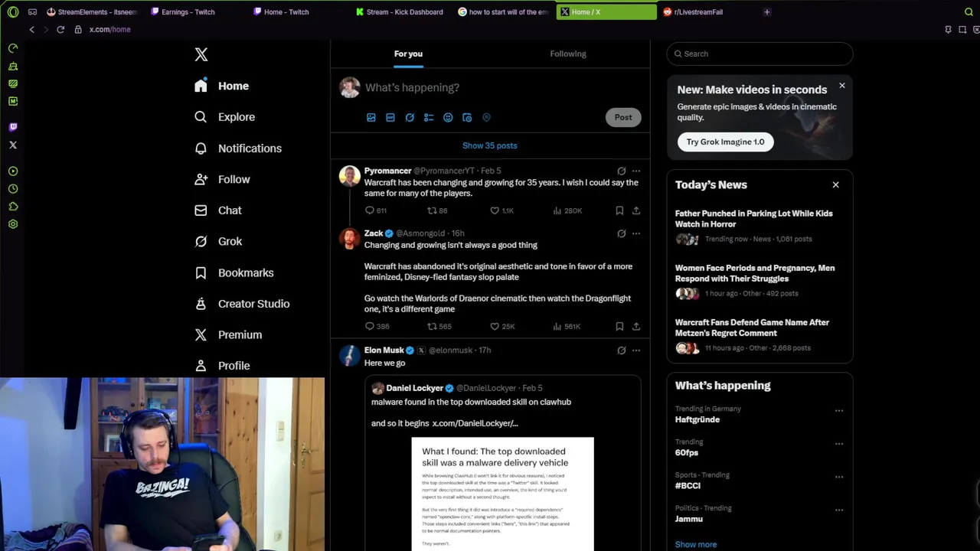Open the Premium page

coord(228,334)
